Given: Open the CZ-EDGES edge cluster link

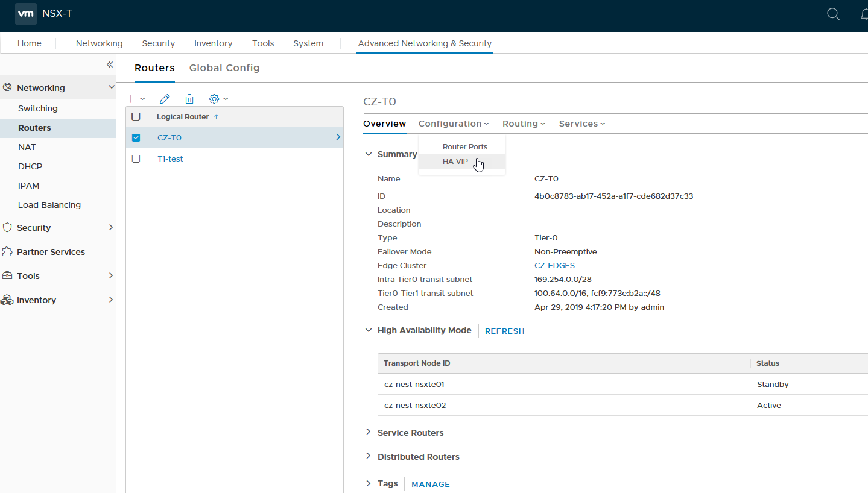Looking at the screenshot, I should click(554, 266).
